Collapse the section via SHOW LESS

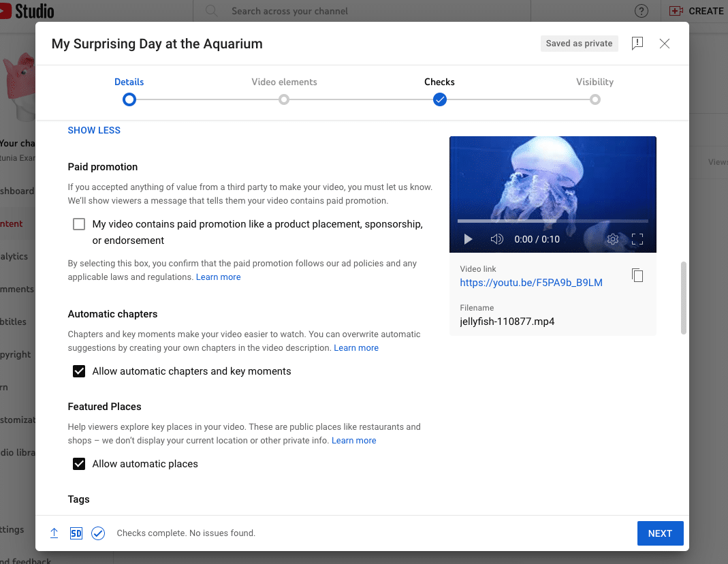93,130
